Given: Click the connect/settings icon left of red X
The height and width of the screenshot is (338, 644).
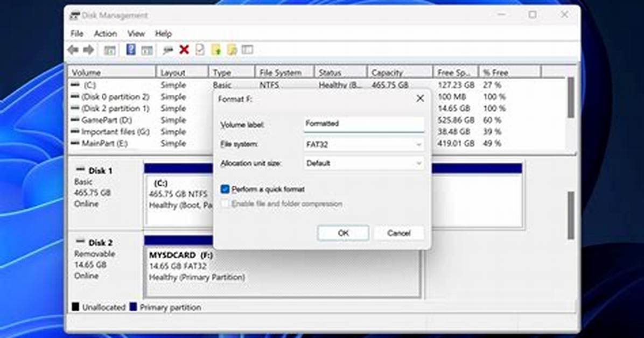Looking at the screenshot, I should 167,50.
